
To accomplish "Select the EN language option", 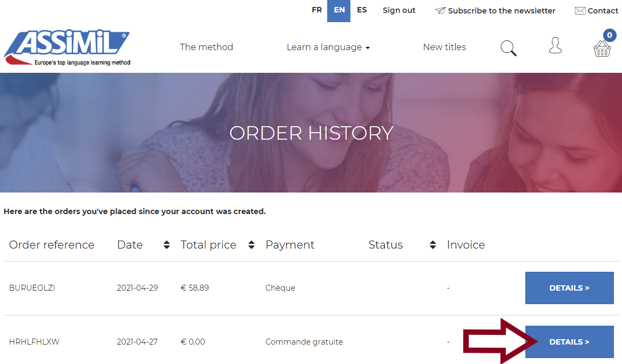I will point(339,10).
